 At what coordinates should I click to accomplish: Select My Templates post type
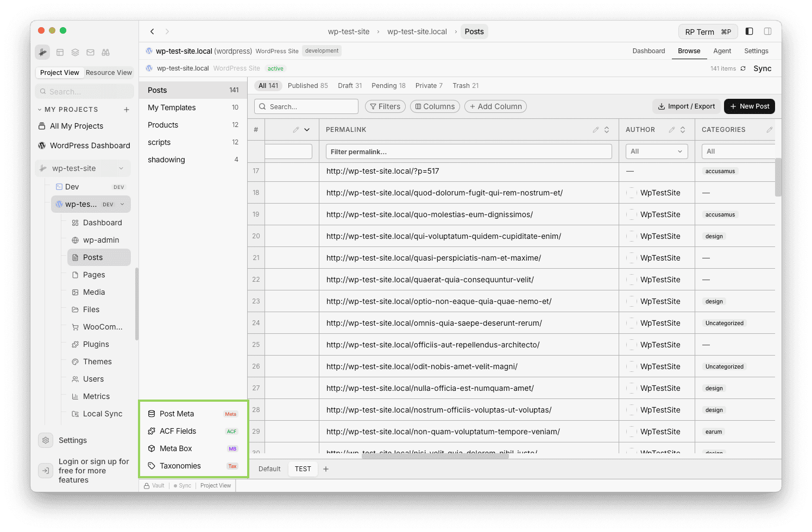pyautogui.click(x=193, y=107)
